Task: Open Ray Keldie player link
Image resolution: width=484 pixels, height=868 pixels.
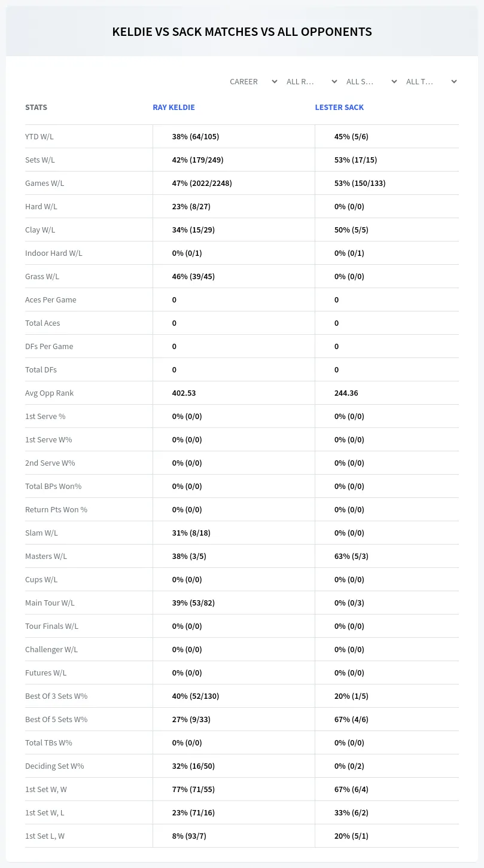Action: [173, 108]
